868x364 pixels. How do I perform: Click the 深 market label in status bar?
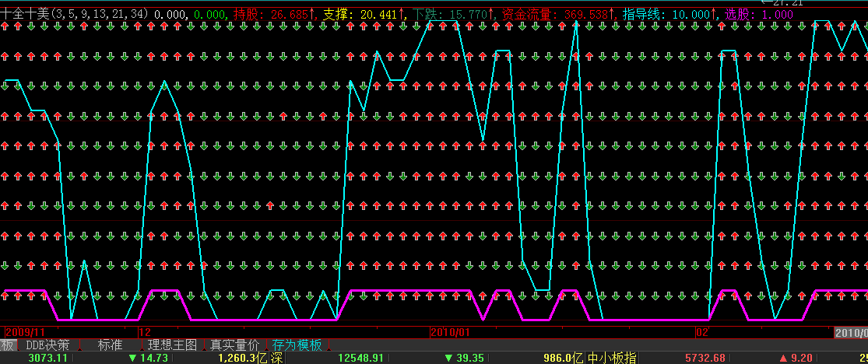[x=277, y=358]
